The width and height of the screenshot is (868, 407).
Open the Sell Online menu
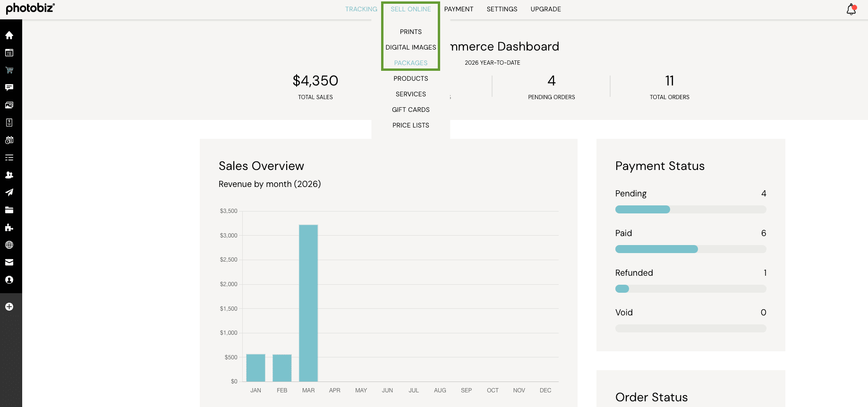[x=411, y=9]
